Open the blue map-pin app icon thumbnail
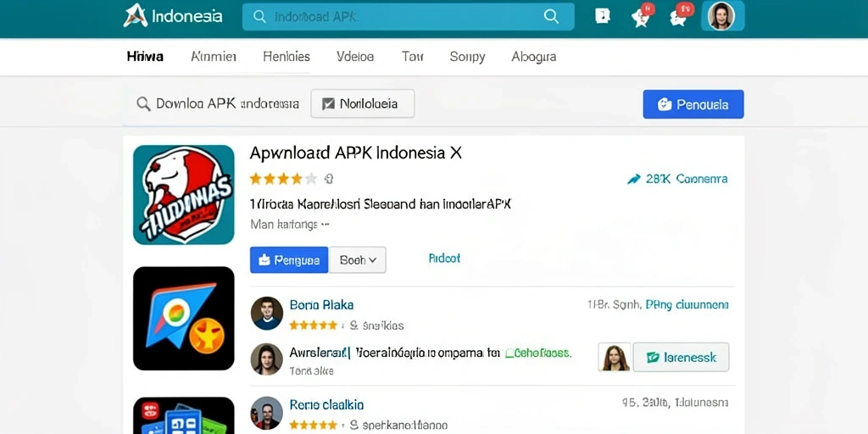This screenshot has width=868, height=434. [184, 319]
